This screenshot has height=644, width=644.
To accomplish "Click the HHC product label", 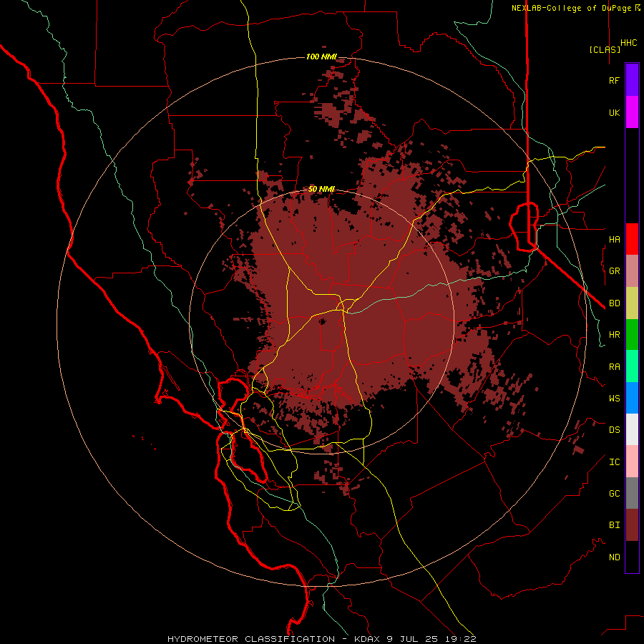I will click(x=629, y=43).
